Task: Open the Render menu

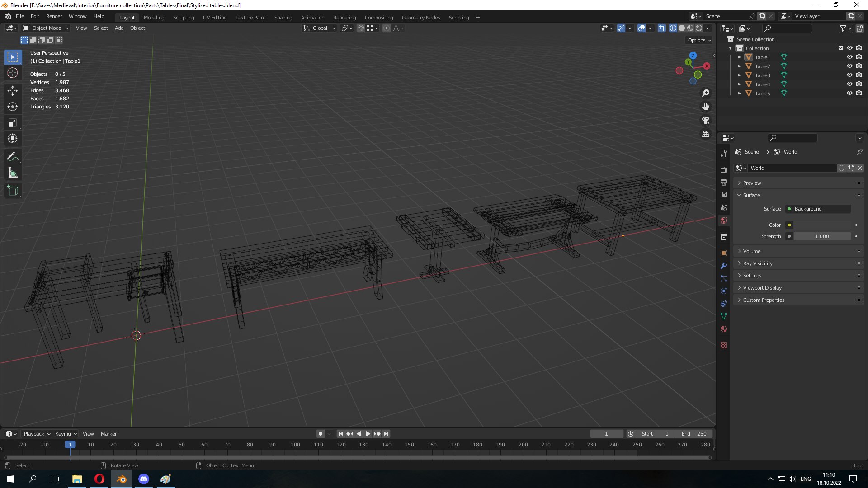Action: 54,16
